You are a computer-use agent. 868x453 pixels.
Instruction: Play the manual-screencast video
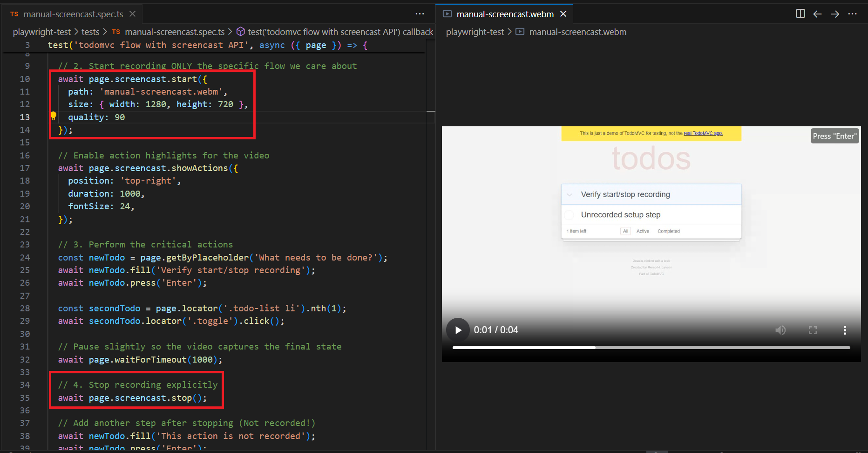click(458, 330)
